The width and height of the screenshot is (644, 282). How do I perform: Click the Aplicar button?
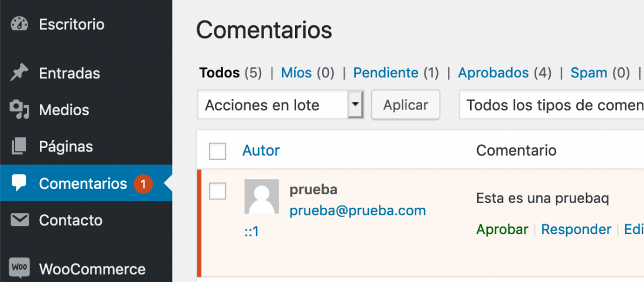click(x=406, y=105)
